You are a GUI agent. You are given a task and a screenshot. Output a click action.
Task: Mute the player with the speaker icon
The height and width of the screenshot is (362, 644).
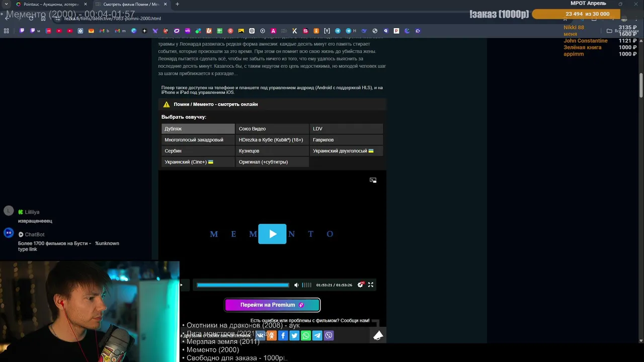[x=296, y=285]
